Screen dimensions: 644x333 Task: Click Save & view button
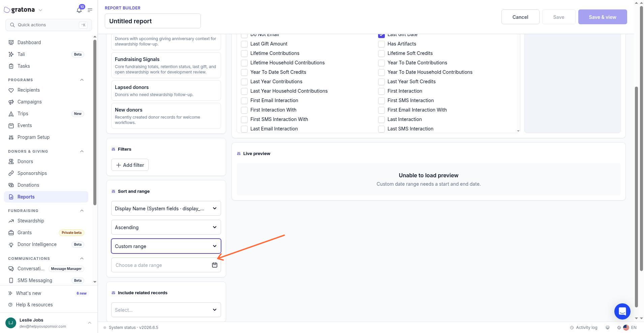point(603,17)
